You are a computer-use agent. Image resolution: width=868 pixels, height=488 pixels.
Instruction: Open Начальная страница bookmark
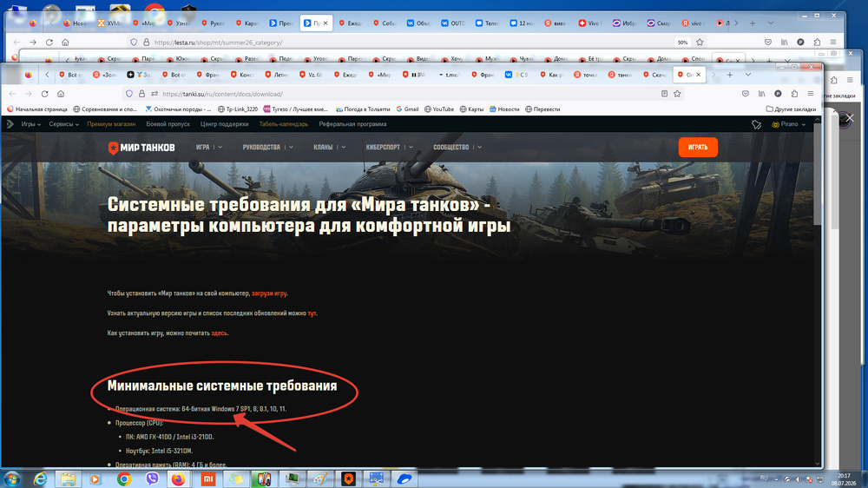pyautogui.click(x=36, y=109)
